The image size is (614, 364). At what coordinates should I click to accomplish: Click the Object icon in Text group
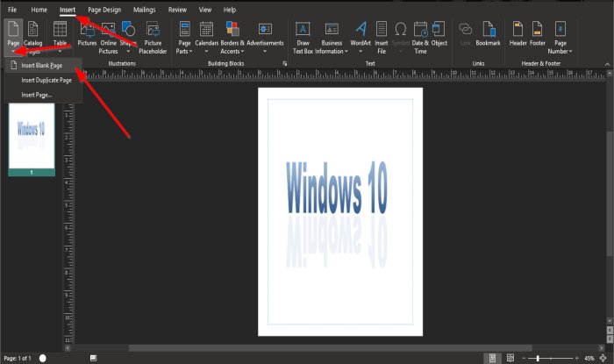coord(439,35)
